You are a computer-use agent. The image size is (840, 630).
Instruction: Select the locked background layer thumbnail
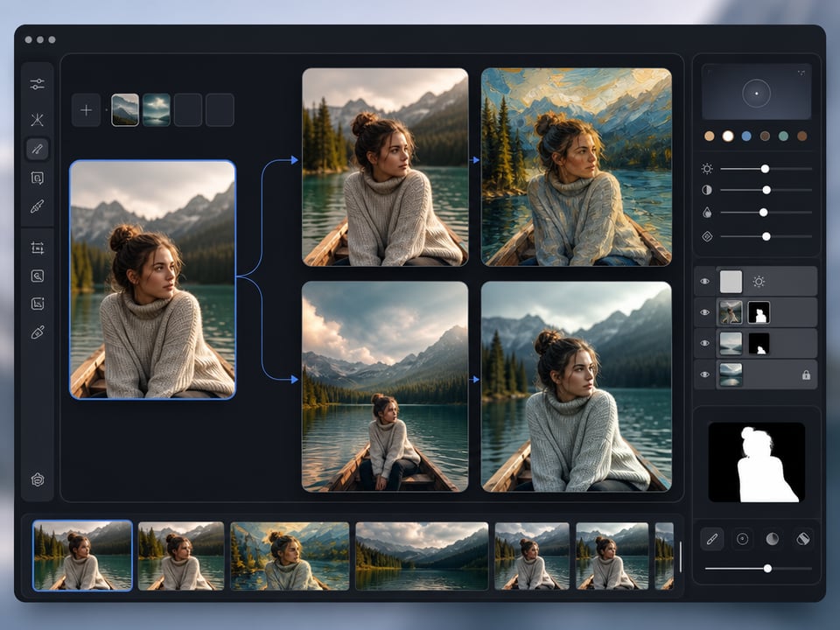(731, 374)
